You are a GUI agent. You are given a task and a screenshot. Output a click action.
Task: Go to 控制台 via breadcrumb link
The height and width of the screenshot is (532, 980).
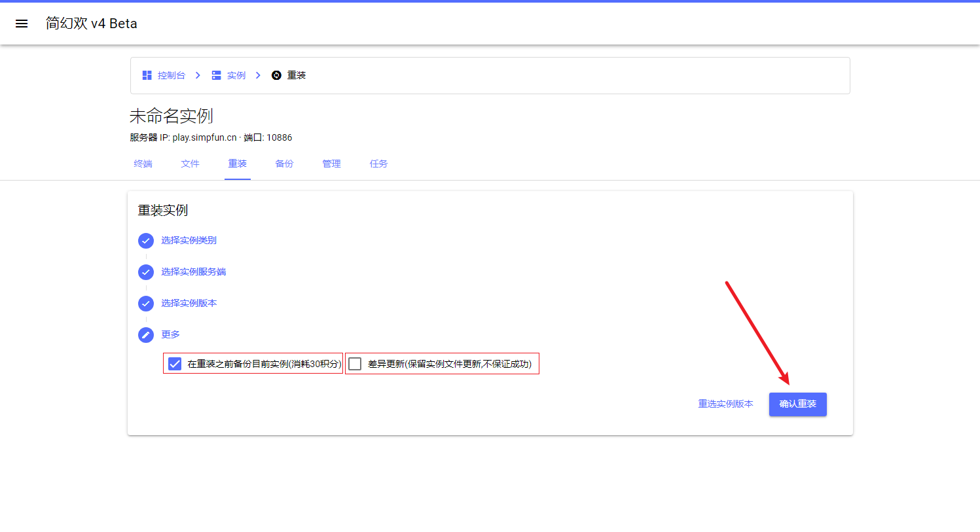coord(171,75)
